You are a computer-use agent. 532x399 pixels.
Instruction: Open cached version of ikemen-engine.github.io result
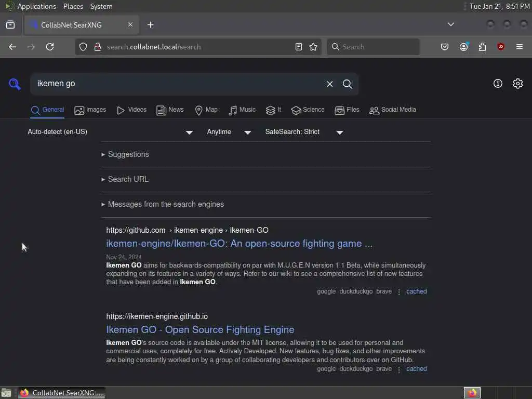pos(417,369)
